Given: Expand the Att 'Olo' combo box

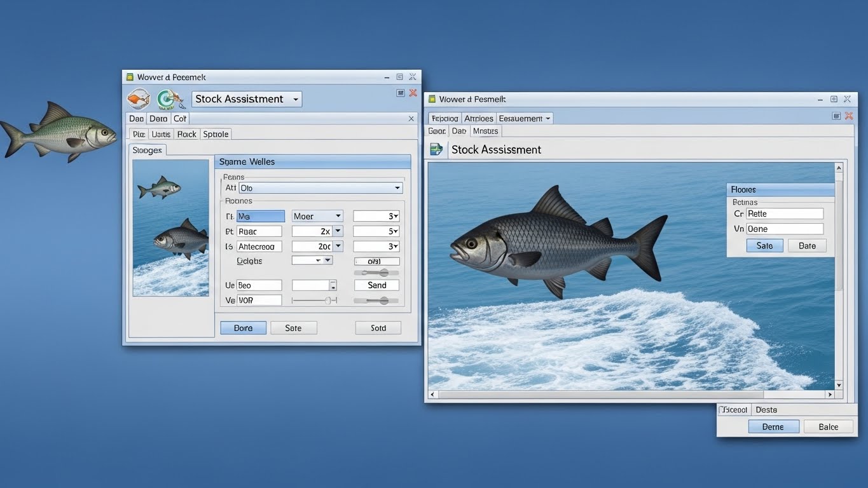Looking at the screenshot, I should click(397, 188).
